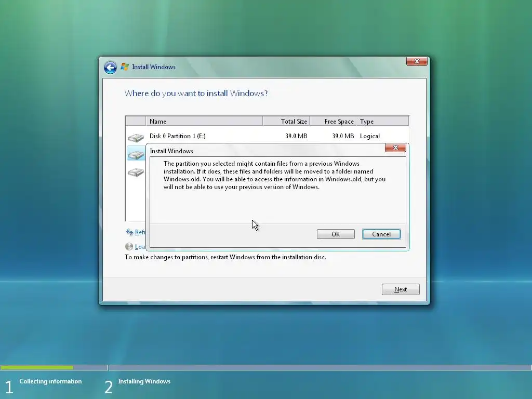This screenshot has width=532, height=399.
Task: Sort by the Free Space column header
Action: coord(333,121)
